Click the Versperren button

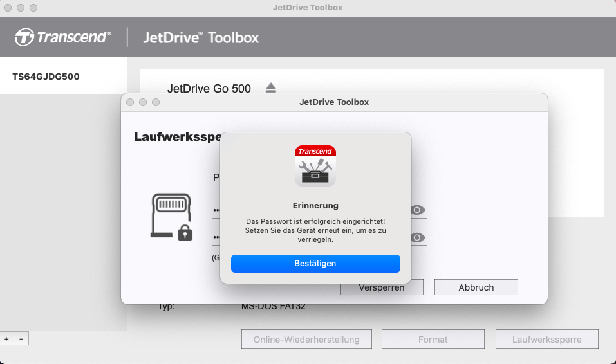tap(382, 287)
